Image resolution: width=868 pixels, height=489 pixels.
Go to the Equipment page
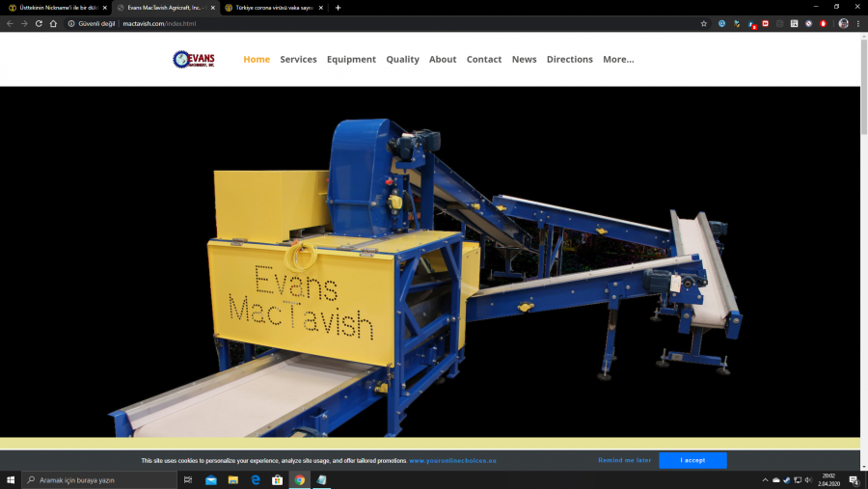click(351, 59)
